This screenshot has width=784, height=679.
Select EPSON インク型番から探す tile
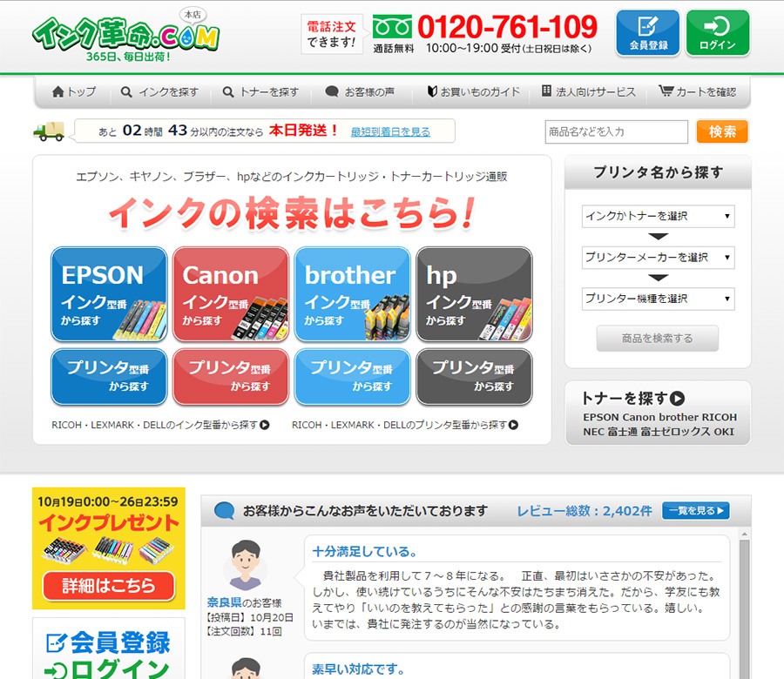click(109, 294)
